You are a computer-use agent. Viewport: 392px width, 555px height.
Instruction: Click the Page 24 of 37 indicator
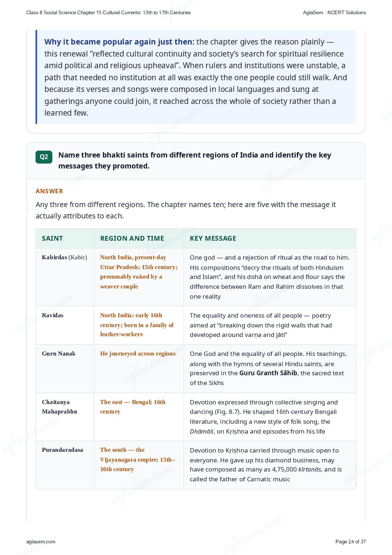point(350,542)
